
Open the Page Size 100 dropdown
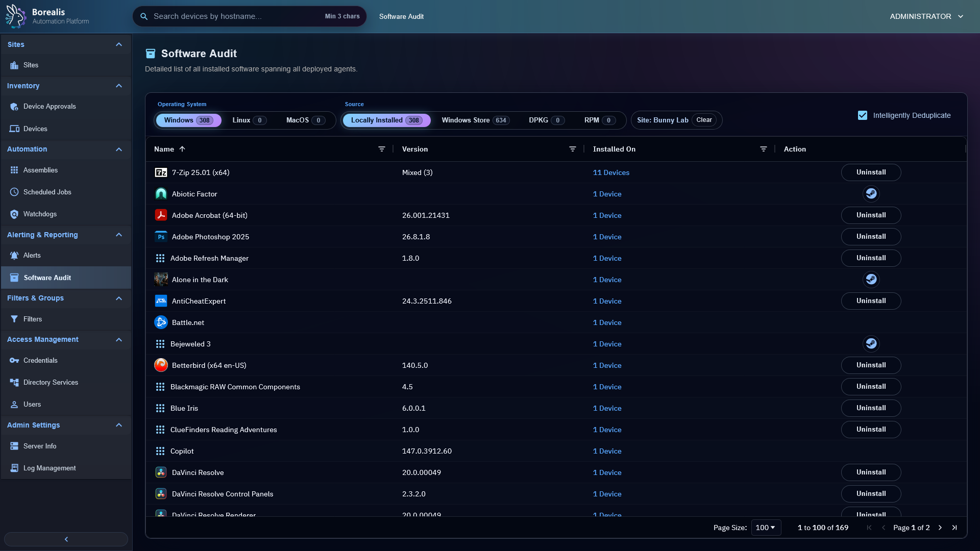(766, 528)
